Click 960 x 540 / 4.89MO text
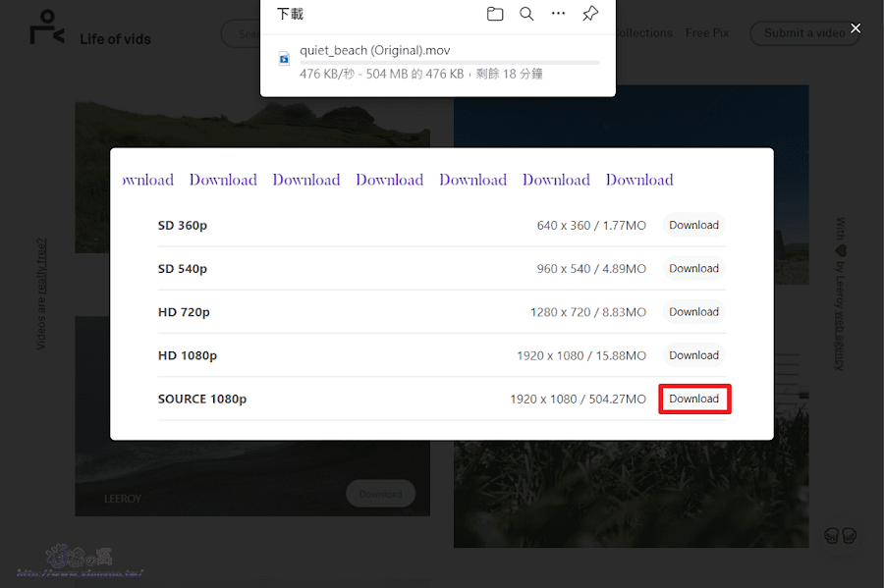Image resolution: width=884 pixels, height=588 pixels. [591, 269]
